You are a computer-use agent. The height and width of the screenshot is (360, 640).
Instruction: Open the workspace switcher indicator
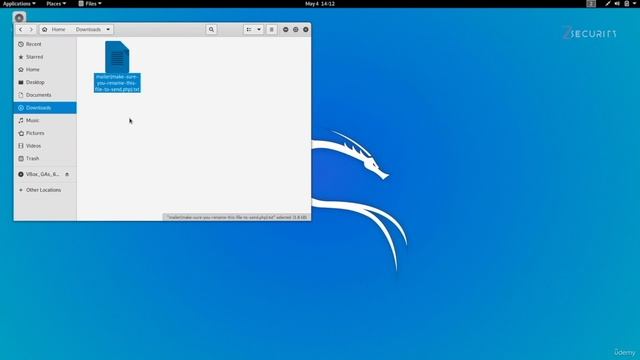click(591, 4)
